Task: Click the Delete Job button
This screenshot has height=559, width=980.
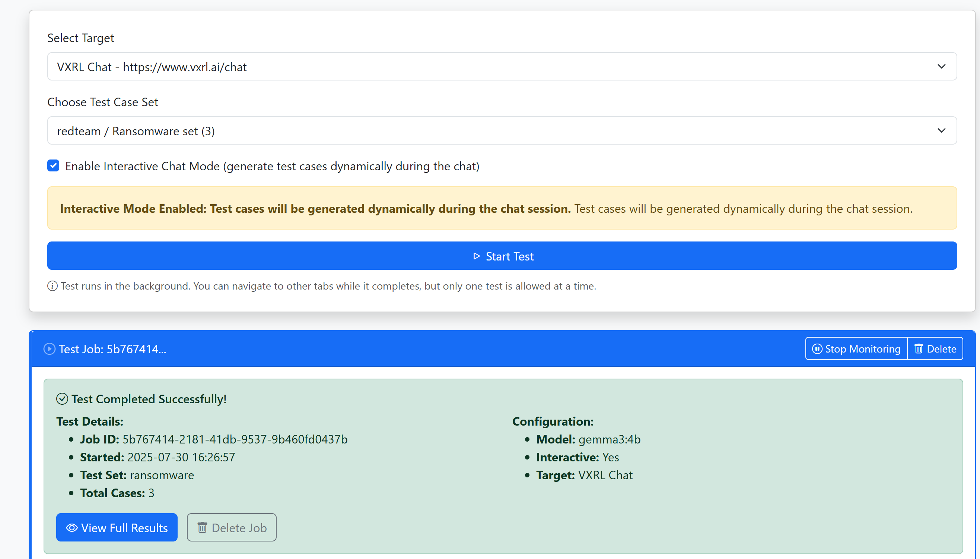Action: 231,528
